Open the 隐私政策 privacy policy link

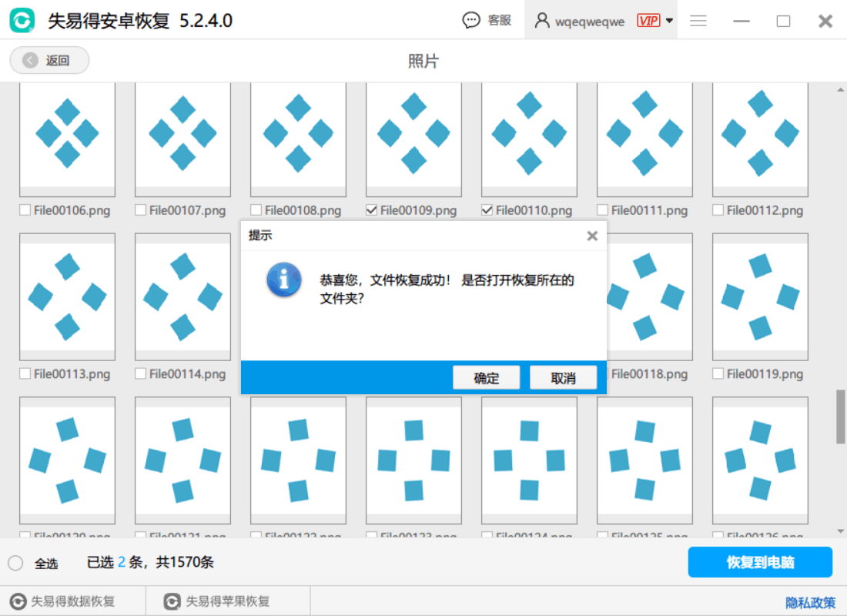click(x=810, y=602)
